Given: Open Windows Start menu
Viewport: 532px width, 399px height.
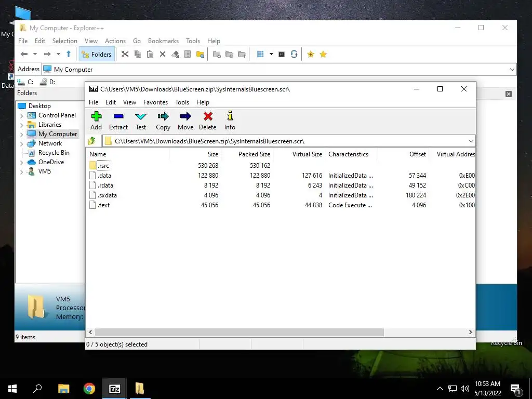Looking at the screenshot, I should [x=12, y=389].
